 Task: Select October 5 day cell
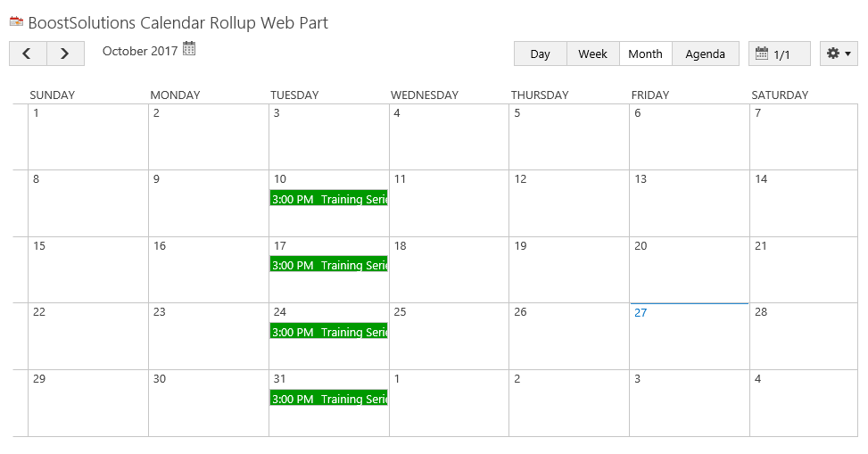coord(569,136)
